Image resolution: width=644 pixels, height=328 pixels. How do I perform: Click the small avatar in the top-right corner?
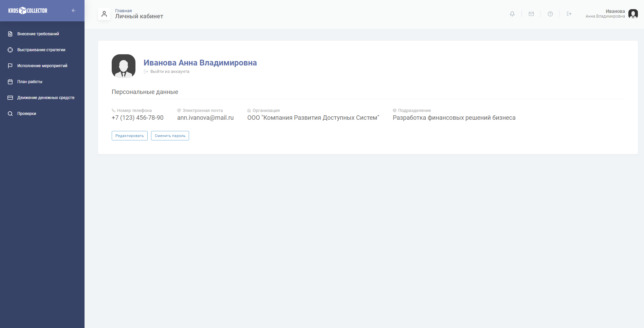(633, 14)
